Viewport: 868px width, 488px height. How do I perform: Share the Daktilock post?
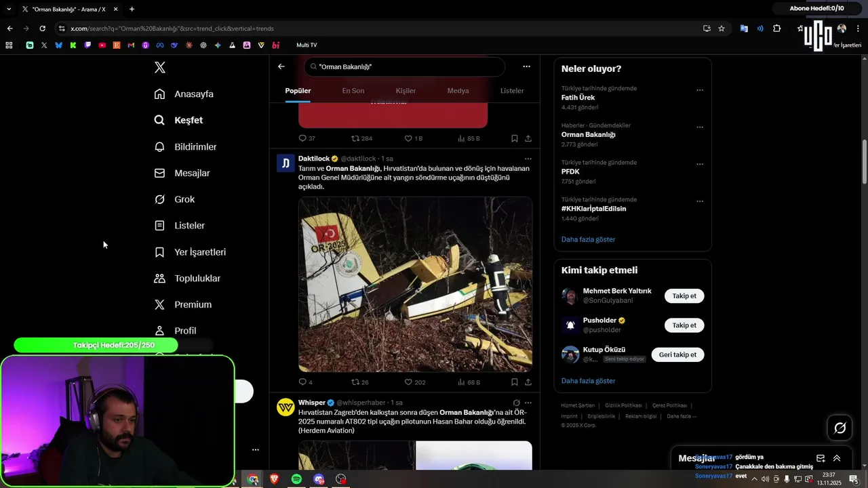[x=528, y=382]
